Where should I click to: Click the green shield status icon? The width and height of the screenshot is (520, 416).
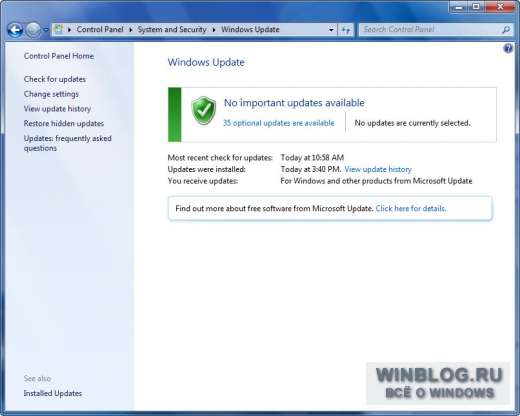point(204,111)
